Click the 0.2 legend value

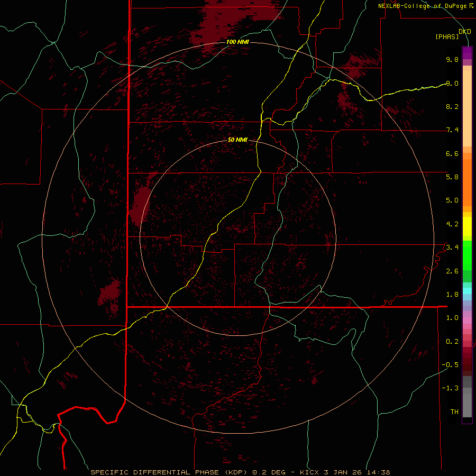pyautogui.click(x=452, y=342)
